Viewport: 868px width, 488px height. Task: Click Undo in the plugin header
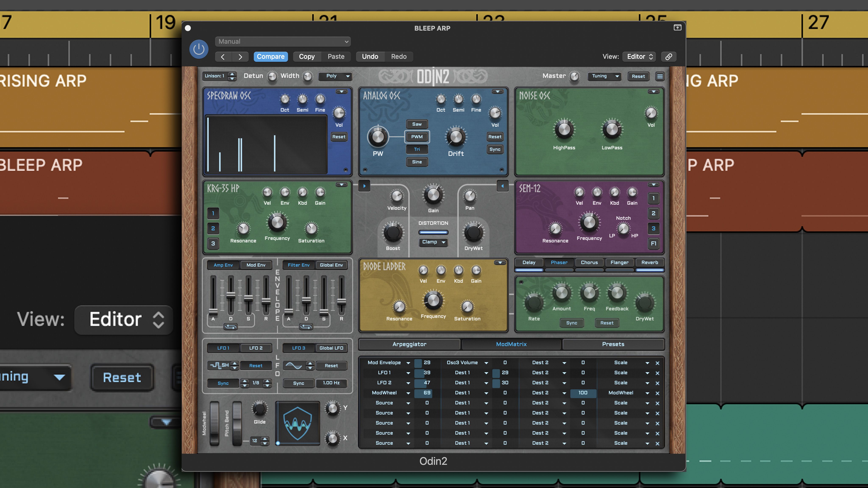[370, 57]
